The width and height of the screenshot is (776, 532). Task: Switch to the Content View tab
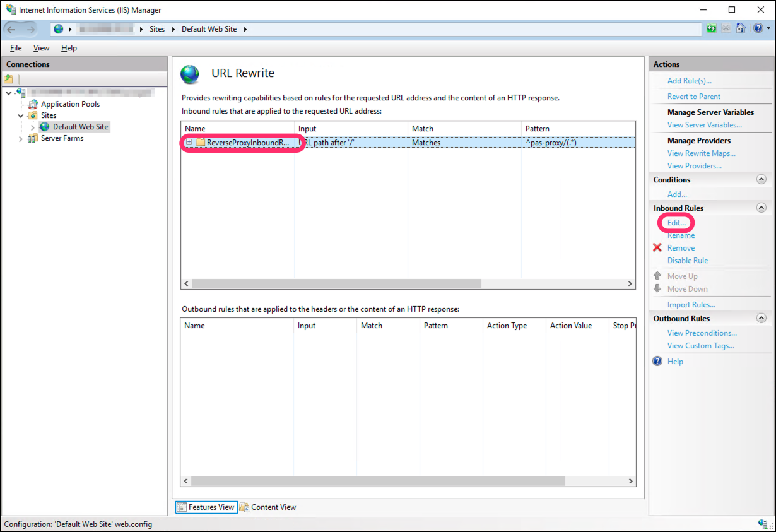267,507
